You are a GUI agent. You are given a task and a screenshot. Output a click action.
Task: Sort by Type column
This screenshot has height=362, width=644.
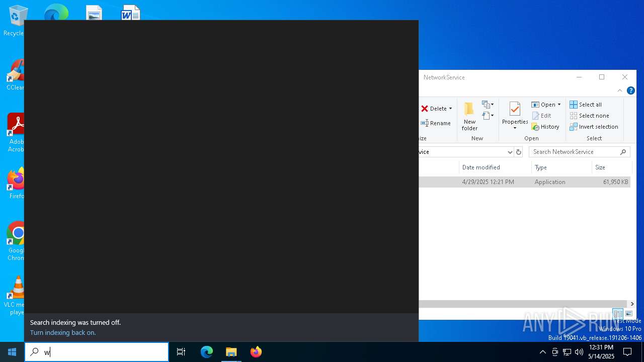[x=561, y=167]
